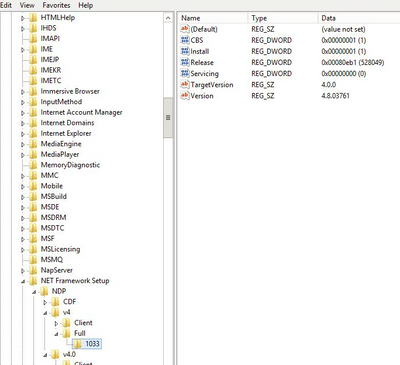Screen dimensions: 400x365
Task: Collapse the v4.0 key
Action: click(45, 355)
